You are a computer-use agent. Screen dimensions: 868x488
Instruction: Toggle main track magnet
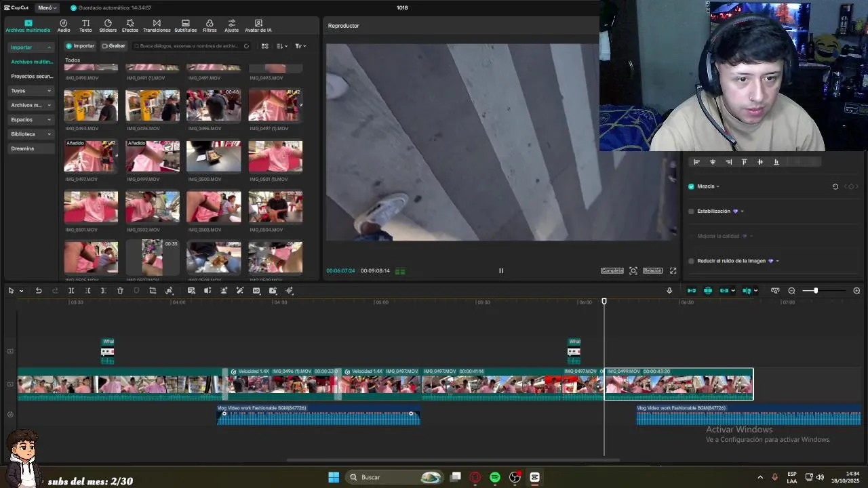pos(692,291)
